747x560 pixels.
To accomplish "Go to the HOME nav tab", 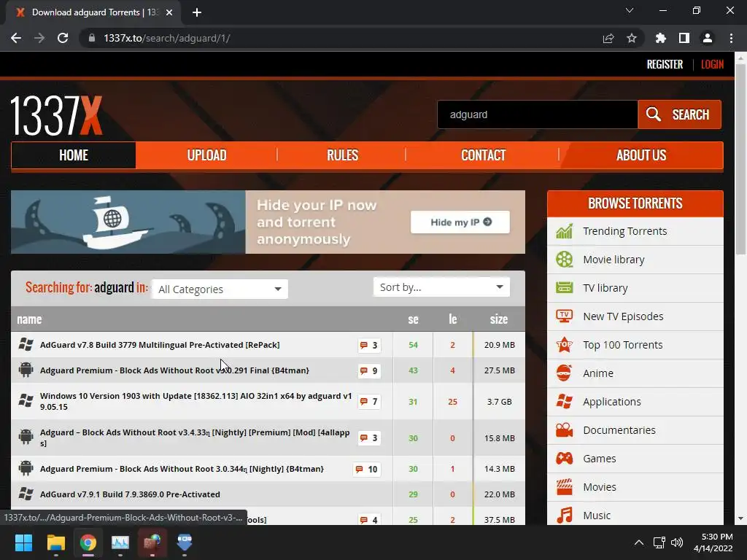I will point(74,155).
